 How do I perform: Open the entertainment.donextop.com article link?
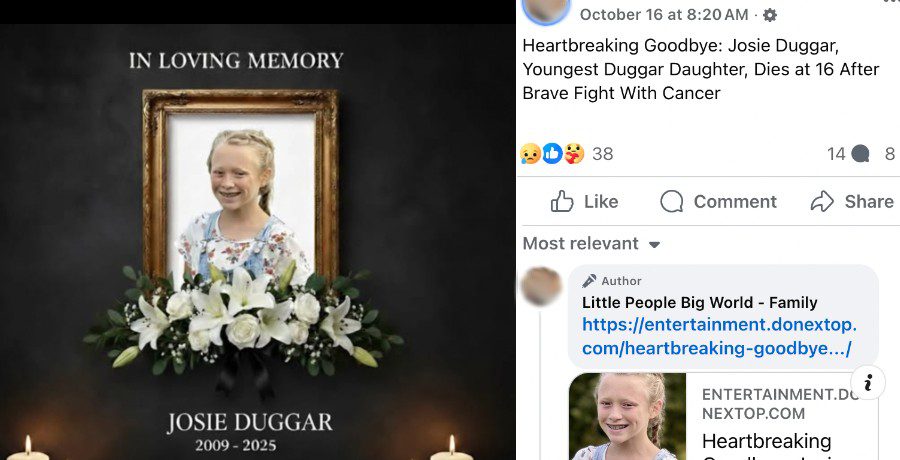click(x=719, y=337)
